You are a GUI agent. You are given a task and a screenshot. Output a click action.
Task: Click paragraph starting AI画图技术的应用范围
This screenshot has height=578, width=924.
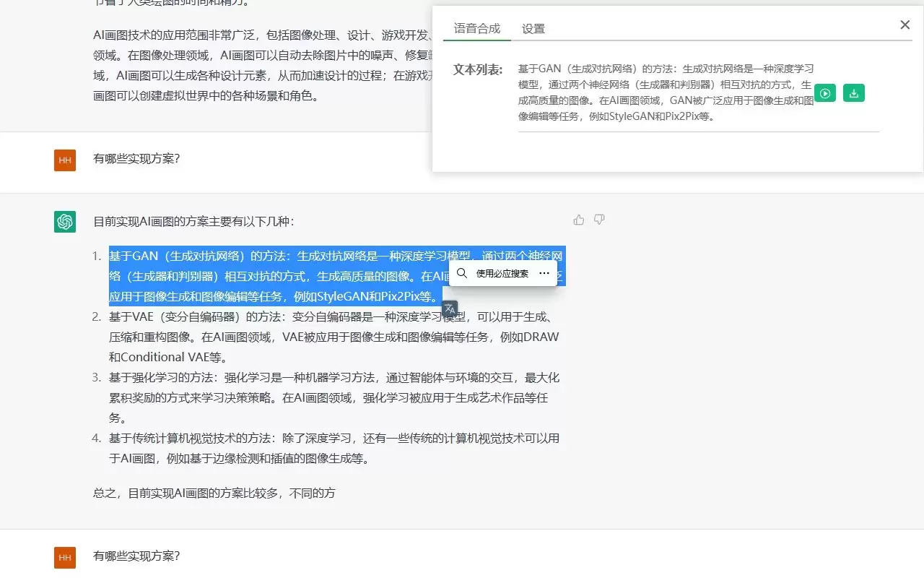pyautogui.click(x=262, y=64)
